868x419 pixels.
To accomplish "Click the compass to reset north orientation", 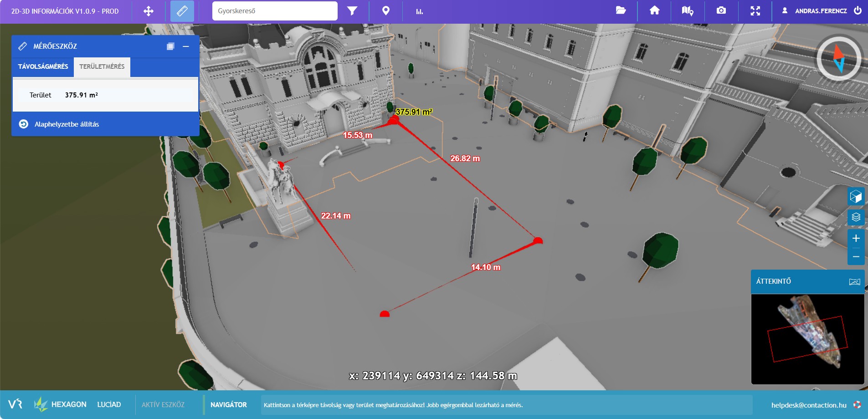I will coord(839,59).
